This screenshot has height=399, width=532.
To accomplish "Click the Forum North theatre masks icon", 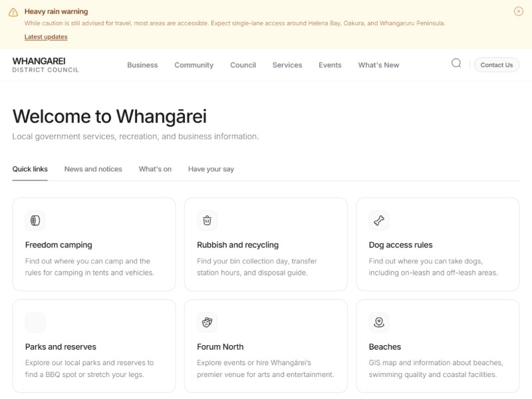I will point(207,323).
